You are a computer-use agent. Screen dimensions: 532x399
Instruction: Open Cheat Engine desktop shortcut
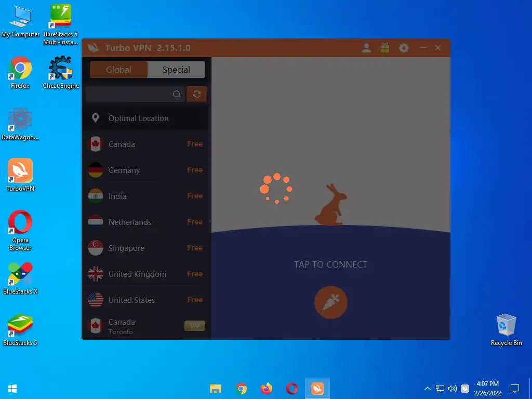tap(61, 73)
